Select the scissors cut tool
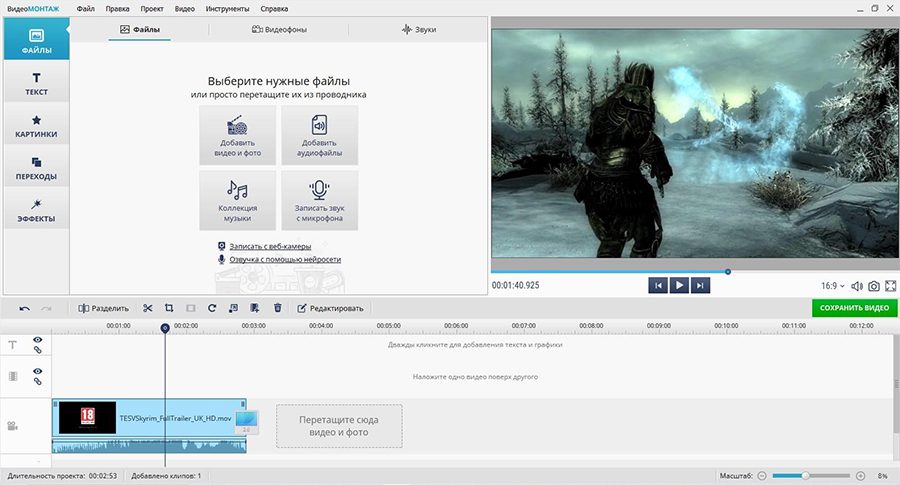 (x=148, y=308)
